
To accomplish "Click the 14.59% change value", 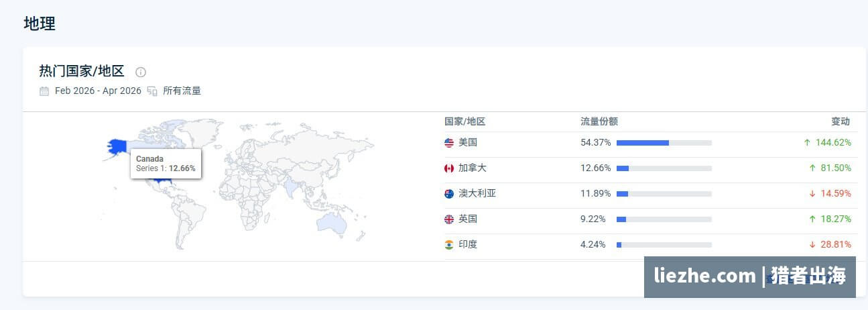I will pos(836,194).
